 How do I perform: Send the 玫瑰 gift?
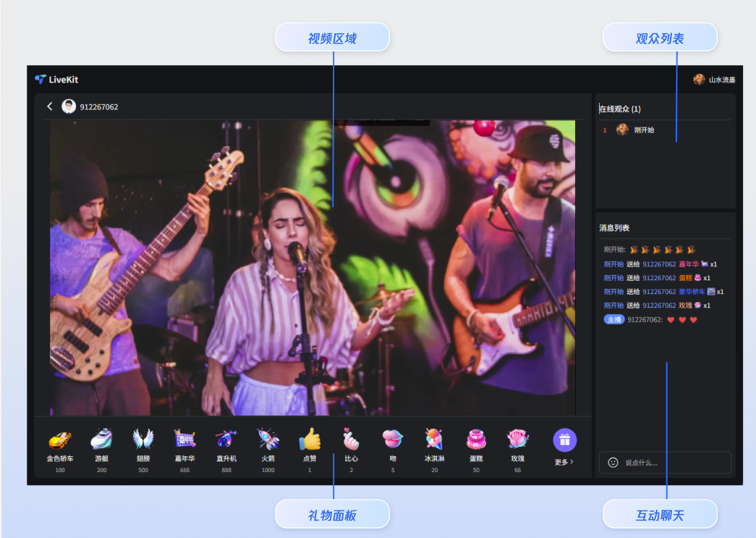click(x=518, y=450)
